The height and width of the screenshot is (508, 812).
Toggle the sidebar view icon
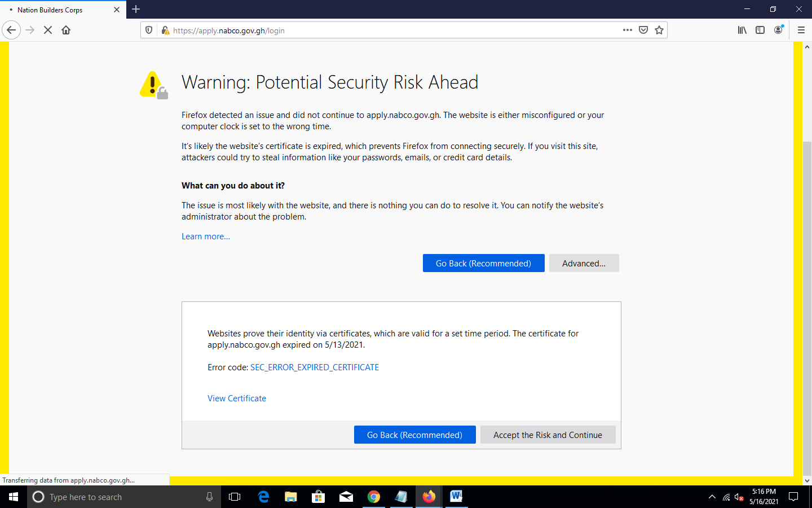pos(760,30)
